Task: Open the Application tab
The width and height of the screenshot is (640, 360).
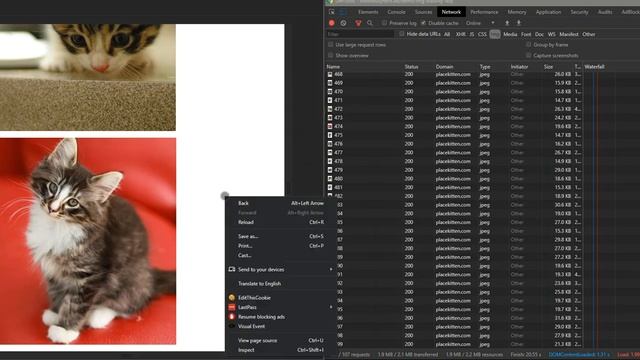Action: (x=548, y=12)
